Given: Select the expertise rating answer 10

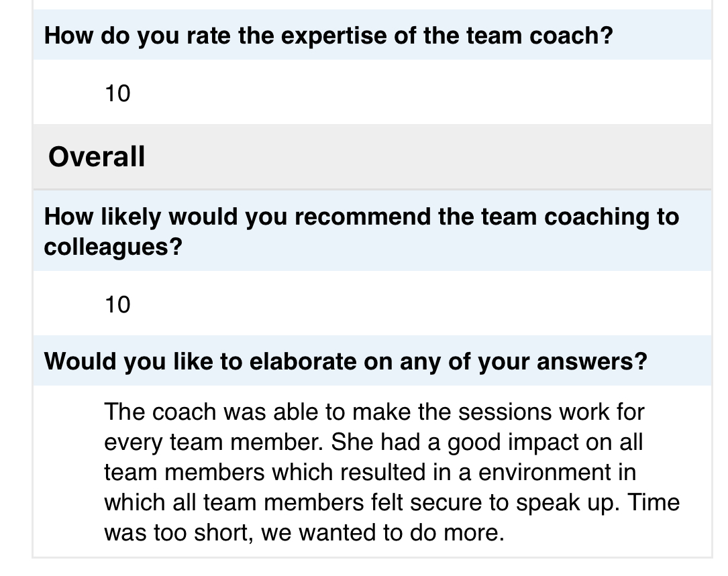Looking at the screenshot, I should (117, 93).
